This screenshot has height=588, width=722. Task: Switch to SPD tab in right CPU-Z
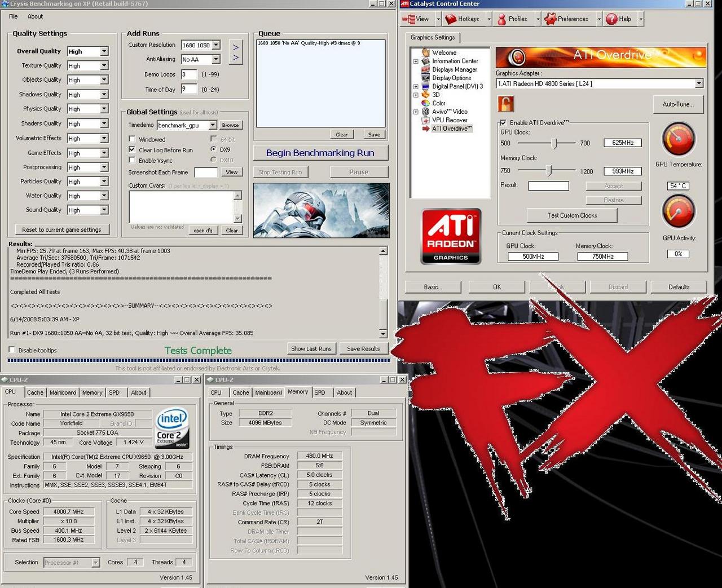click(x=320, y=392)
